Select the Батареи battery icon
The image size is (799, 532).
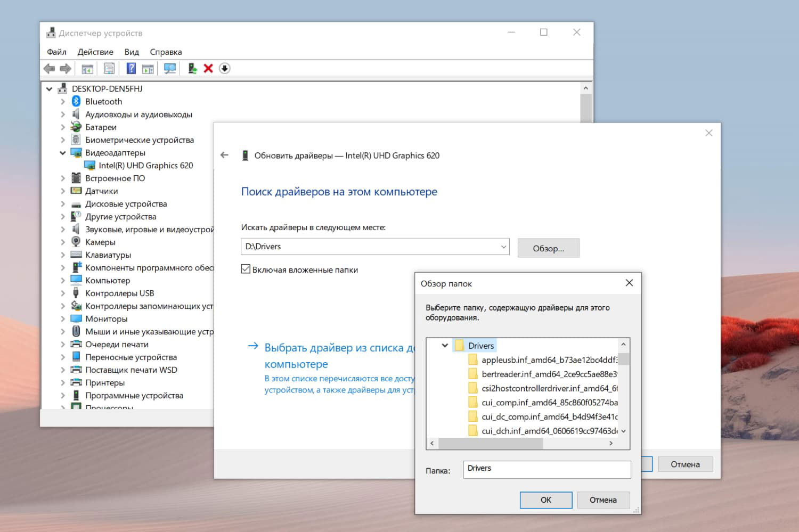(x=76, y=127)
